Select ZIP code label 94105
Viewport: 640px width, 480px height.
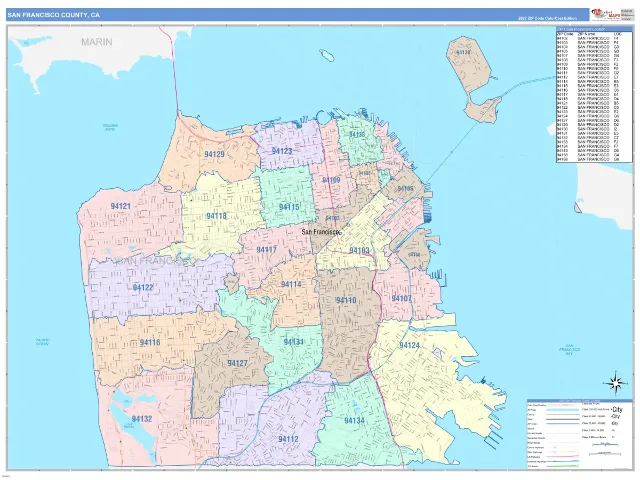click(405, 189)
